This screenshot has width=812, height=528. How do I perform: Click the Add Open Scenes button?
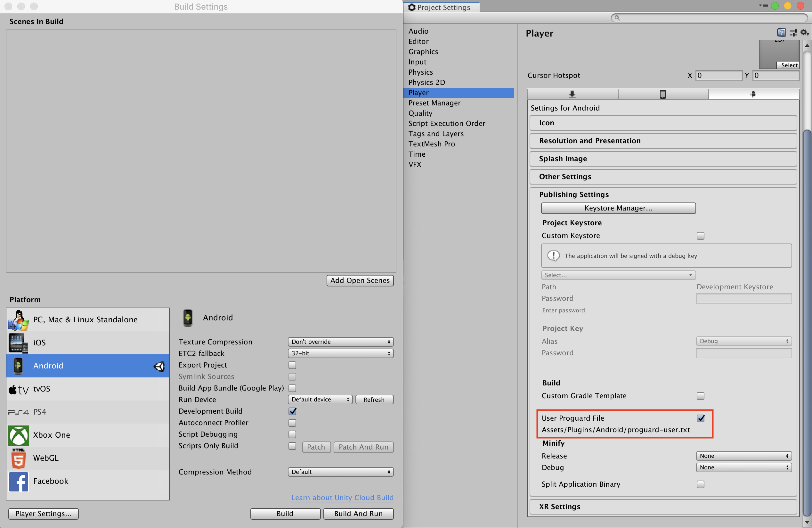(360, 280)
